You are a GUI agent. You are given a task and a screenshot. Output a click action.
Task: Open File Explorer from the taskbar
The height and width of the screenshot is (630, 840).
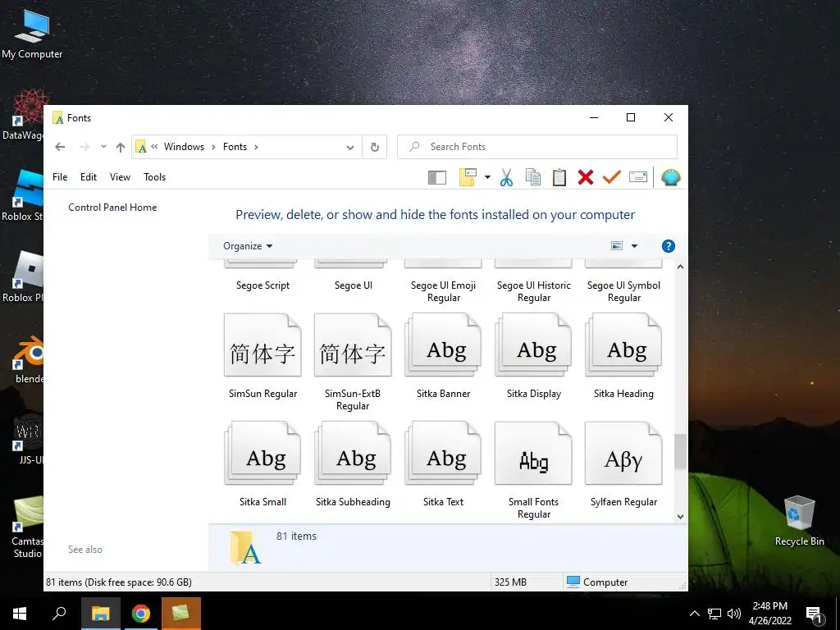[100, 614]
